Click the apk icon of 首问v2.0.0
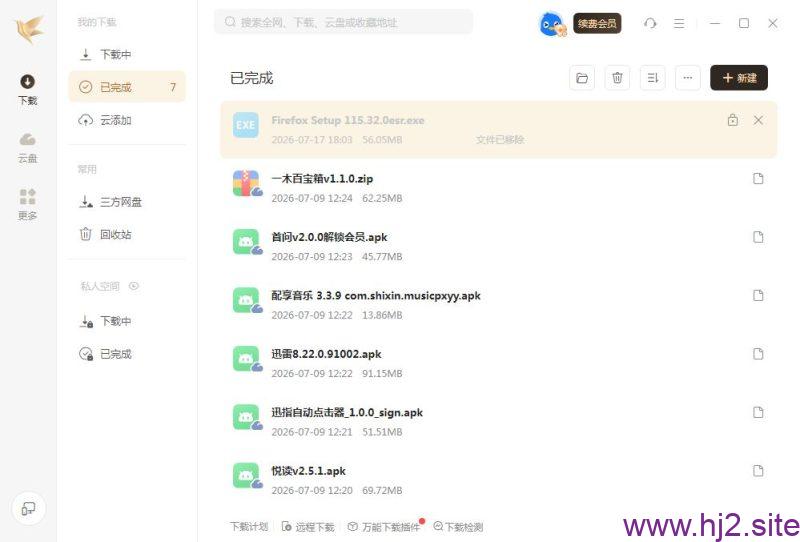This screenshot has width=800, height=542. tap(247, 242)
